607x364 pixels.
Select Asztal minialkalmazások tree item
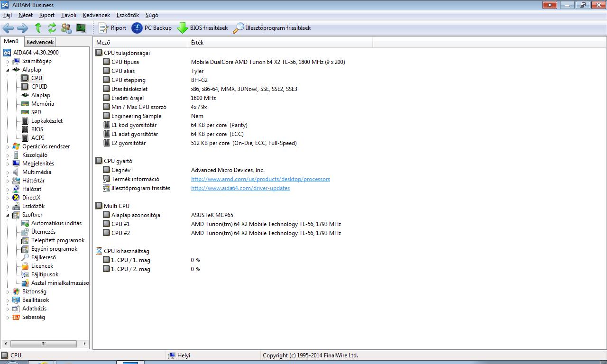60,283
